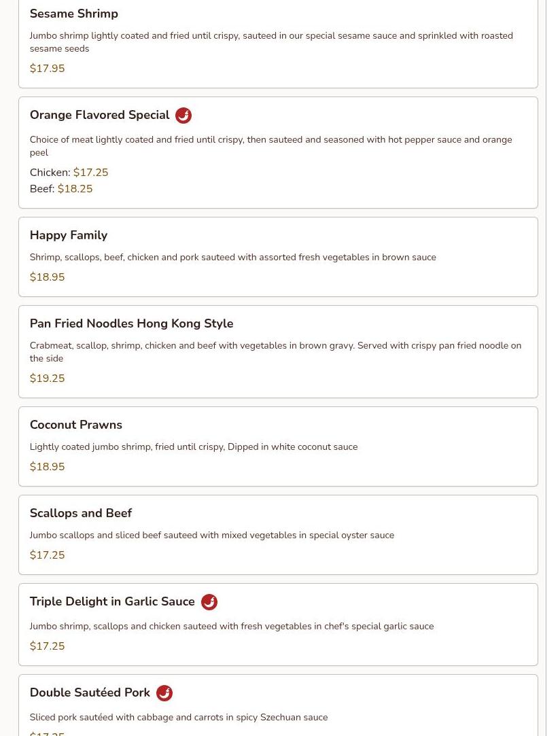
Task: Open the Orange Flavored Special item
Action: [x=99, y=115]
